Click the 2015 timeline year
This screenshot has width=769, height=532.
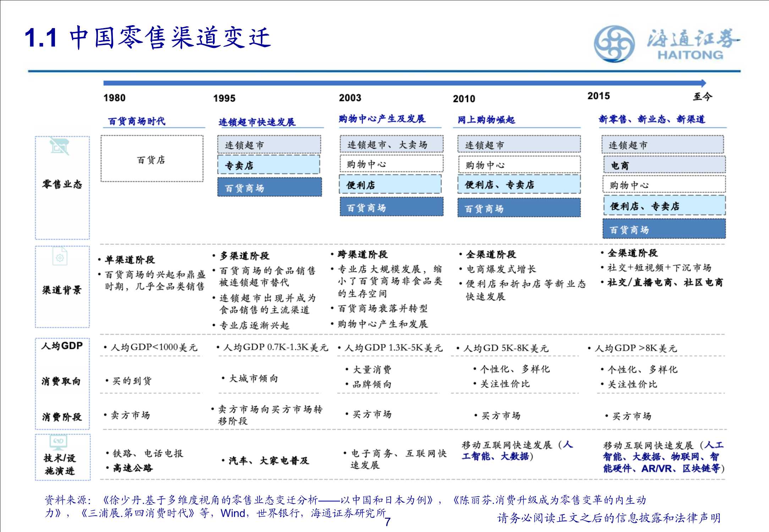click(x=599, y=96)
